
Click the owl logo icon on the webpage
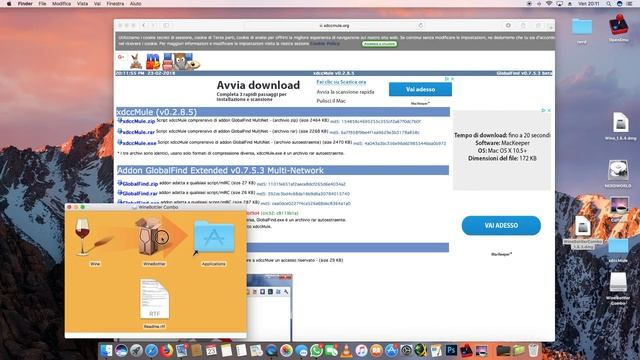pos(180,62)
